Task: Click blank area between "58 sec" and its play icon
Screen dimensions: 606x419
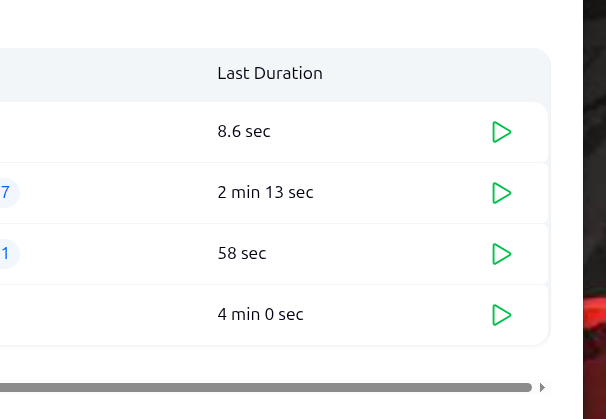Action: [380, 254]
